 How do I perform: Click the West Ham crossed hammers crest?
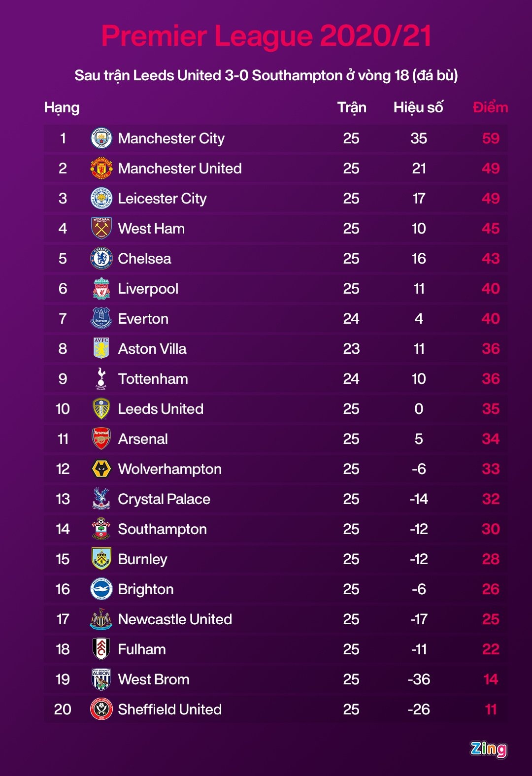pyautogui.click(x=101, y=229)
